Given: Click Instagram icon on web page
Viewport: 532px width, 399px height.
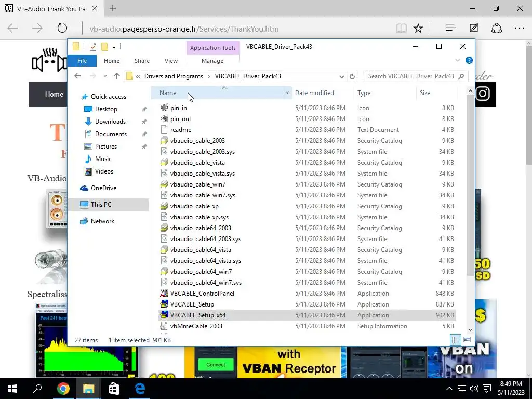Looking at the screenshot, I should [483, 94].
